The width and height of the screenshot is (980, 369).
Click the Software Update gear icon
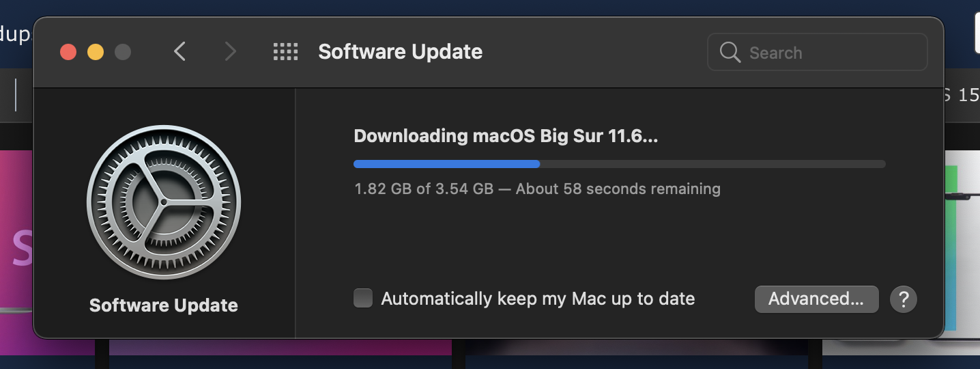click(164, 202)
